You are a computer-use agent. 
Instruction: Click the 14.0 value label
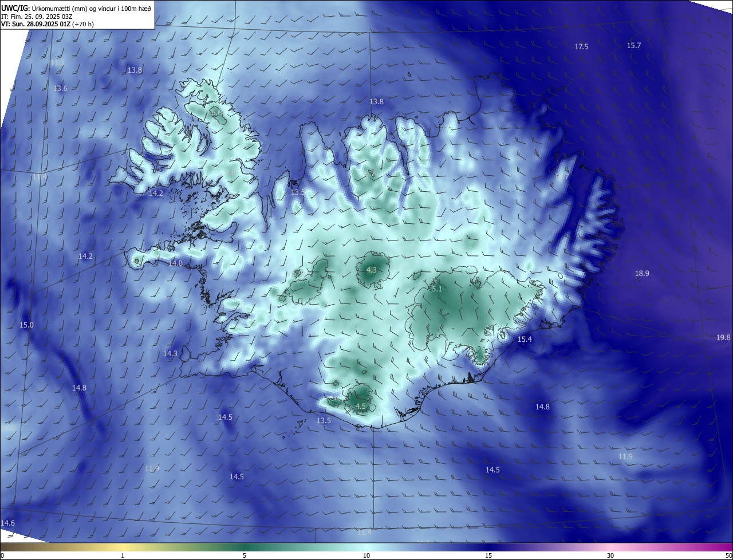pyautogui.click(x=175, y=263)
